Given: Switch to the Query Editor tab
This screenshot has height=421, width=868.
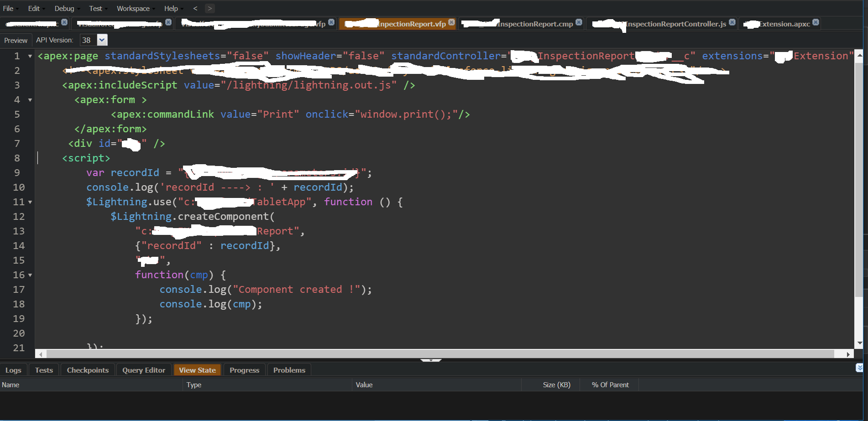Looking at the screenshot, I should coord(143,370).
